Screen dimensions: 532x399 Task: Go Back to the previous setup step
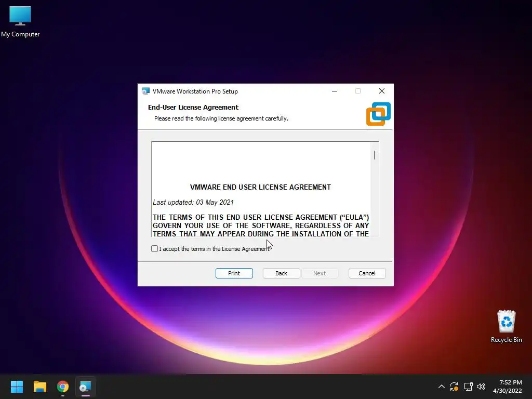[281, 273]
